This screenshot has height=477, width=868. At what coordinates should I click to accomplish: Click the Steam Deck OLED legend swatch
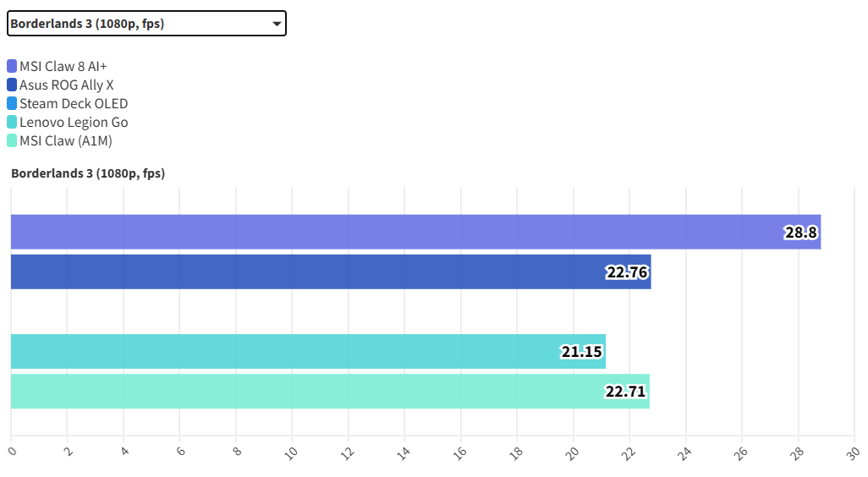12,103
